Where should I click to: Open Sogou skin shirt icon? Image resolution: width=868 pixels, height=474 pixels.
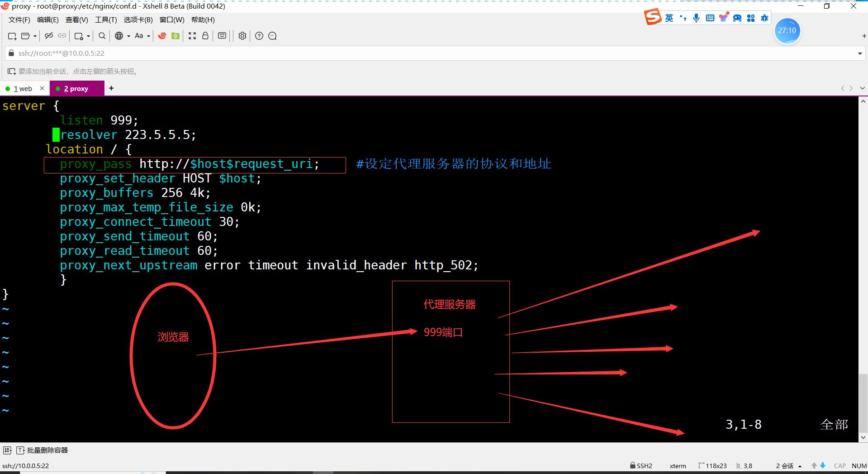click(x=724, y=17)
